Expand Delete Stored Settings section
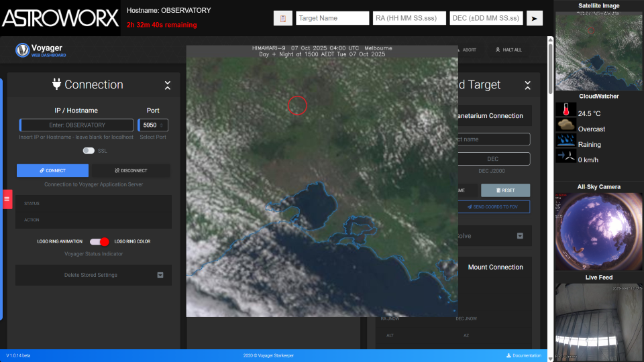The height and width of the screenshot is (362, 644). tap(160, 275)
